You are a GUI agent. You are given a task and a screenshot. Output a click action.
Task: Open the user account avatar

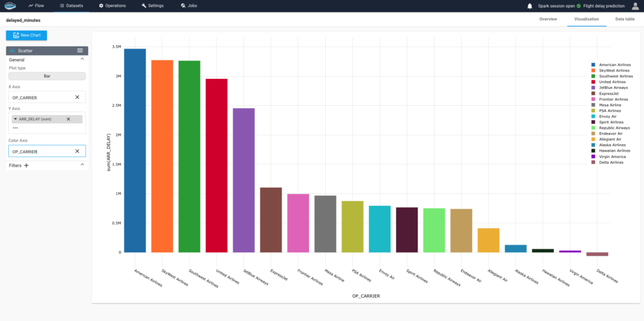coord(635,6)
